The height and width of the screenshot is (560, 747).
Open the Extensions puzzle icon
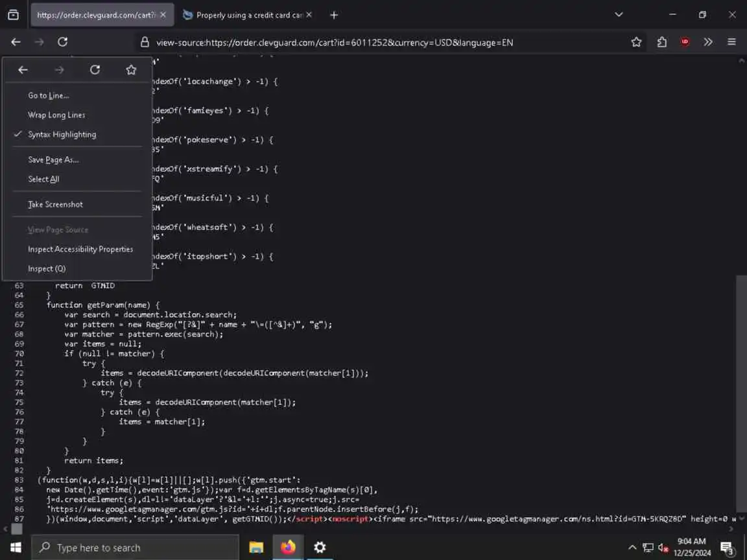click(x=661, y=42)
